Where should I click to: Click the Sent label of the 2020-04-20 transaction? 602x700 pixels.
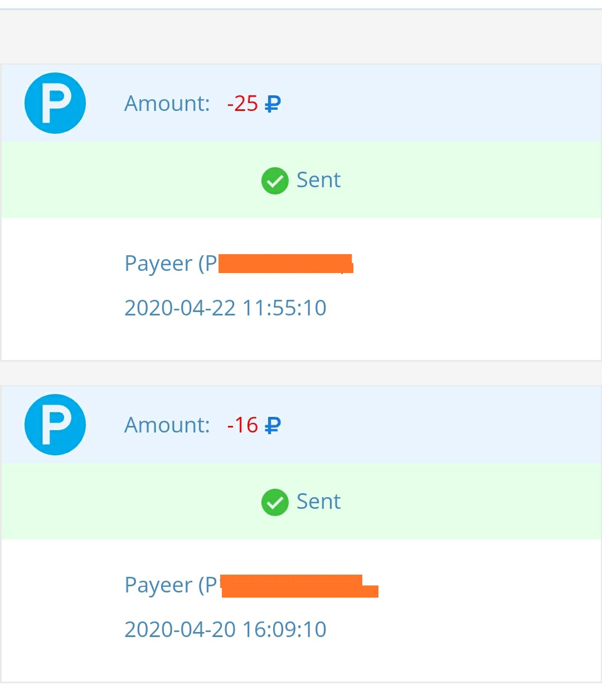[x=318, y=502]
